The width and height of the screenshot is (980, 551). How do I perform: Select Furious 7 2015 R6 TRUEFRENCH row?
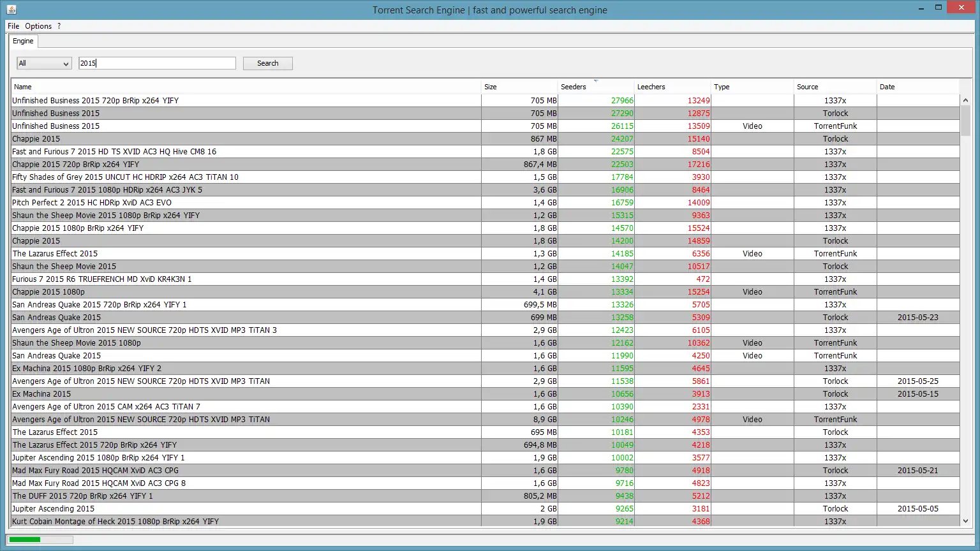point(486,279)
